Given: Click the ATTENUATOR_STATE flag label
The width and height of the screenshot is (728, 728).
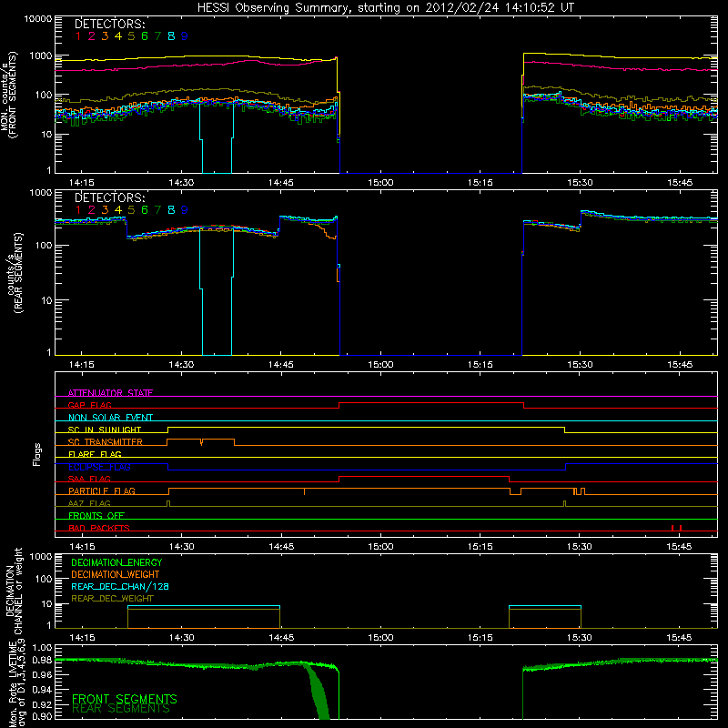Looking at the screenshot, I should 110,393.
